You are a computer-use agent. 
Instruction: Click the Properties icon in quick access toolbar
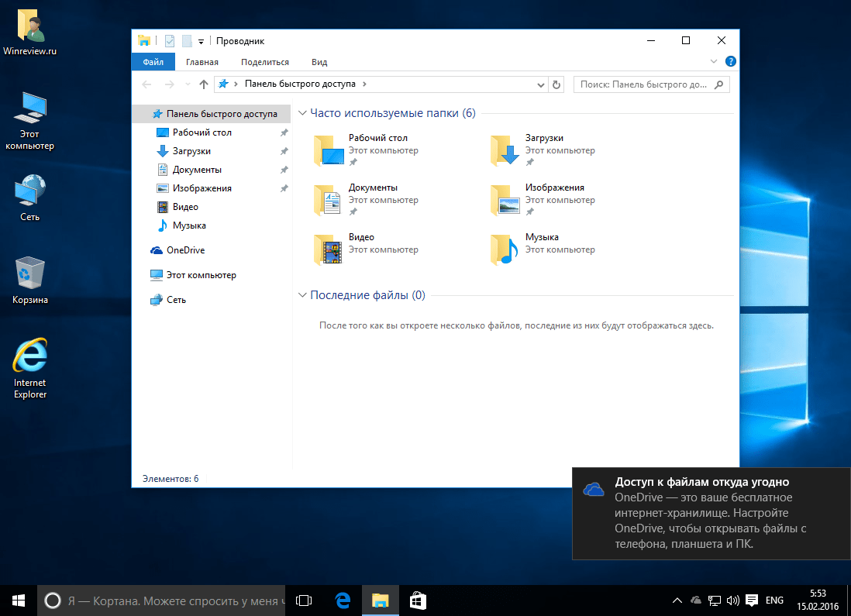tap(170, 41)
